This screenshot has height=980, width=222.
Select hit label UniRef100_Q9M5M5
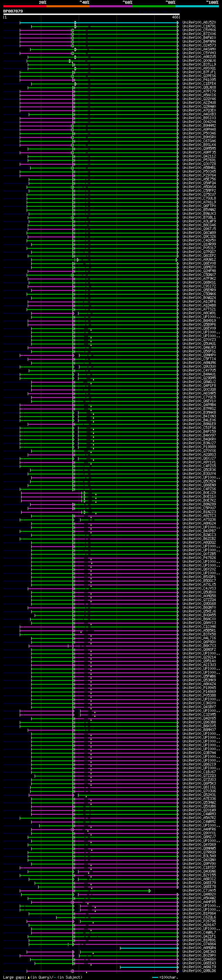click(x=199, y=148)
